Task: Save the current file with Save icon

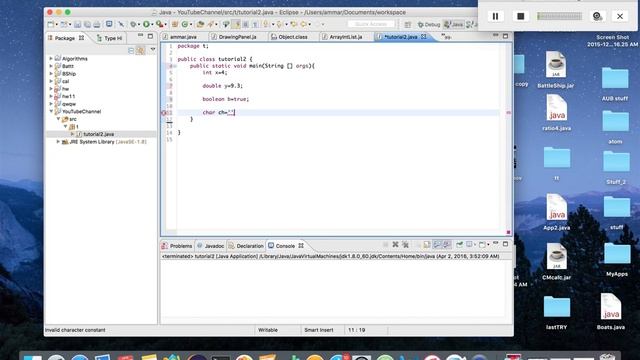Action: click(78, 24)
